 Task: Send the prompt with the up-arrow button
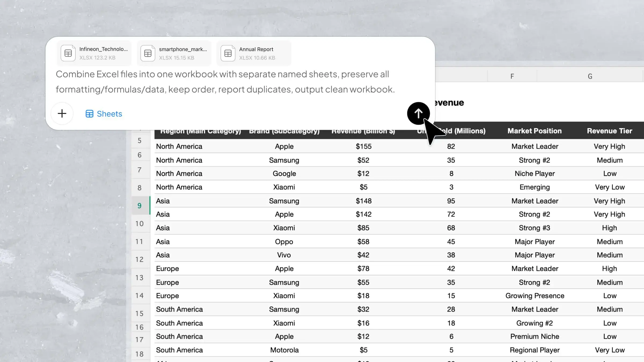[x=418, y=113]
